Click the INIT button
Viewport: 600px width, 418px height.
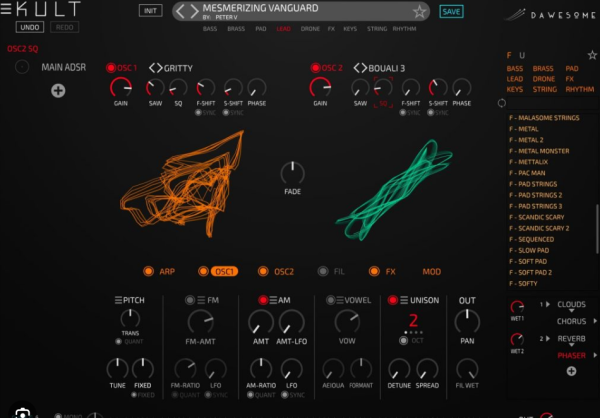click(x=152, y=11)
